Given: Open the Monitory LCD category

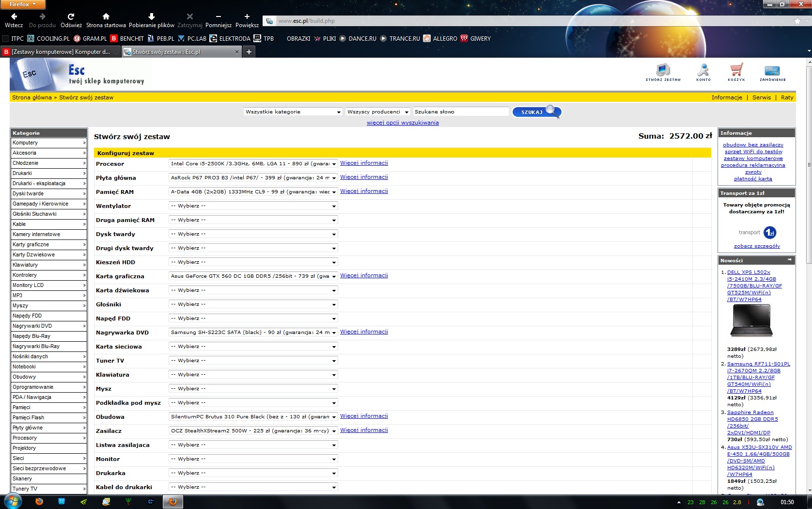Looking at the screenshot, I should [49, 286].
